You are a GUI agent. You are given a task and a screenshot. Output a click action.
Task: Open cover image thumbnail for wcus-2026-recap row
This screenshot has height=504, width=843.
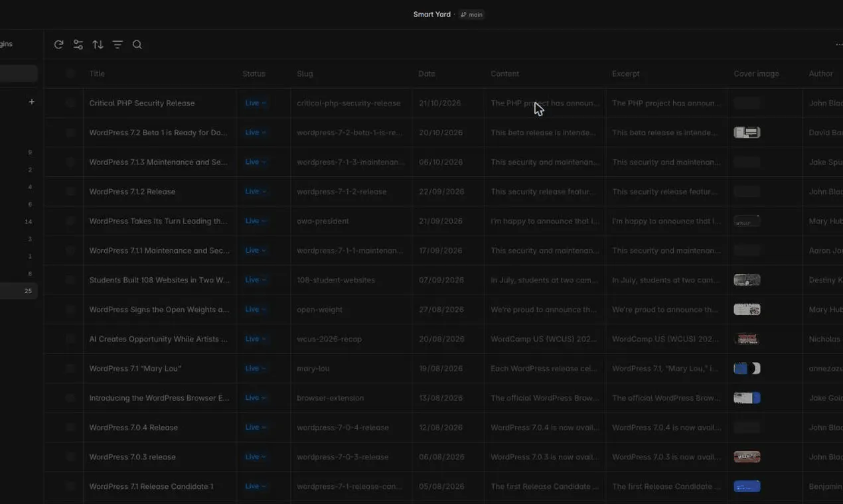click(747, 339)
